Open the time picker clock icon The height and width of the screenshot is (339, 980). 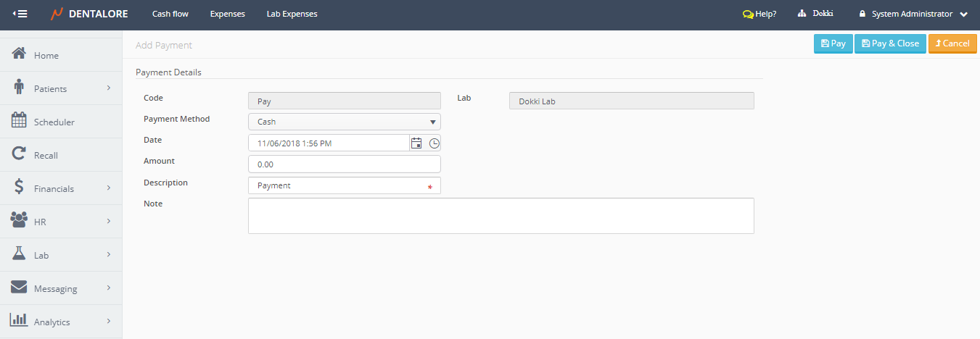(434, 143)
